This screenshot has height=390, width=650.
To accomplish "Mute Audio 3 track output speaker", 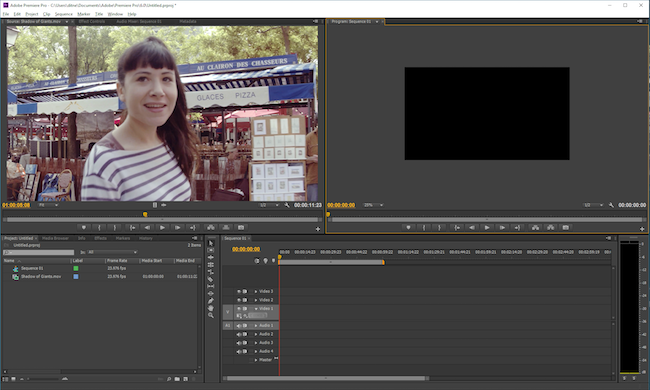I will (x=239, y=343).
